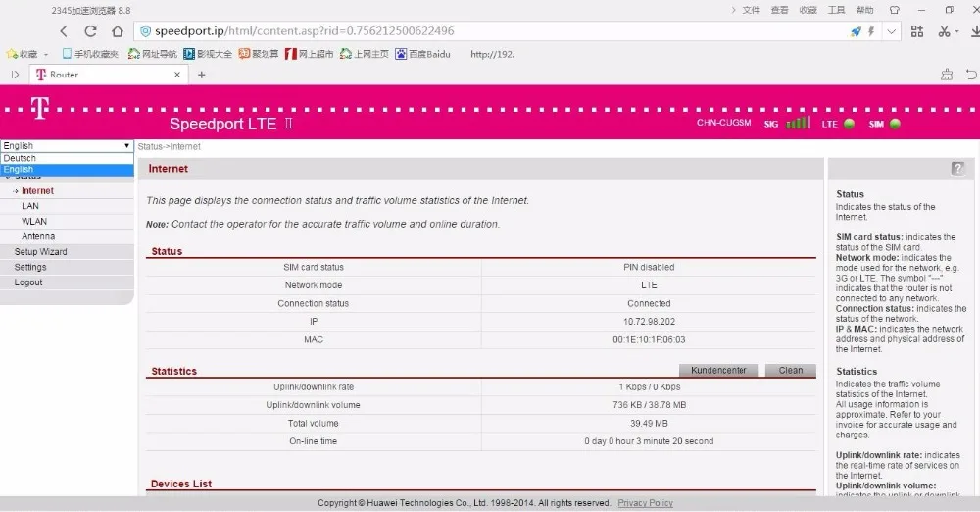Screen dimensions: 980x512
Task: Click the briefcase icon on the tab bar
Action: click(947, 75)
